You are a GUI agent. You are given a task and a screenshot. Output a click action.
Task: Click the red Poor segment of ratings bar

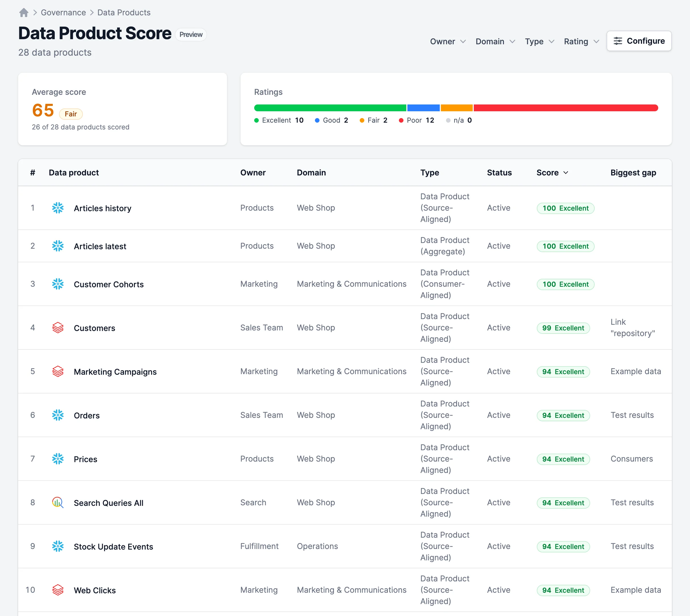tap(566, 108)
